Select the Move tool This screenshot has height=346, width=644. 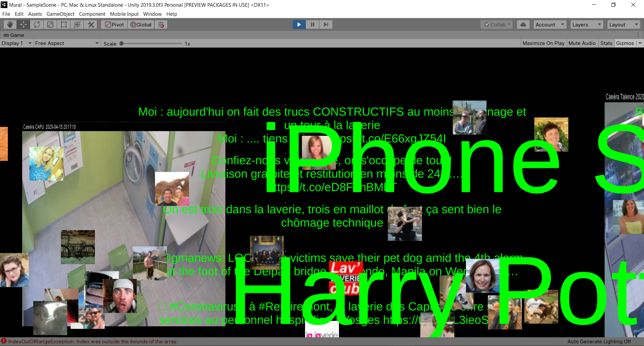tap(23, 24)
